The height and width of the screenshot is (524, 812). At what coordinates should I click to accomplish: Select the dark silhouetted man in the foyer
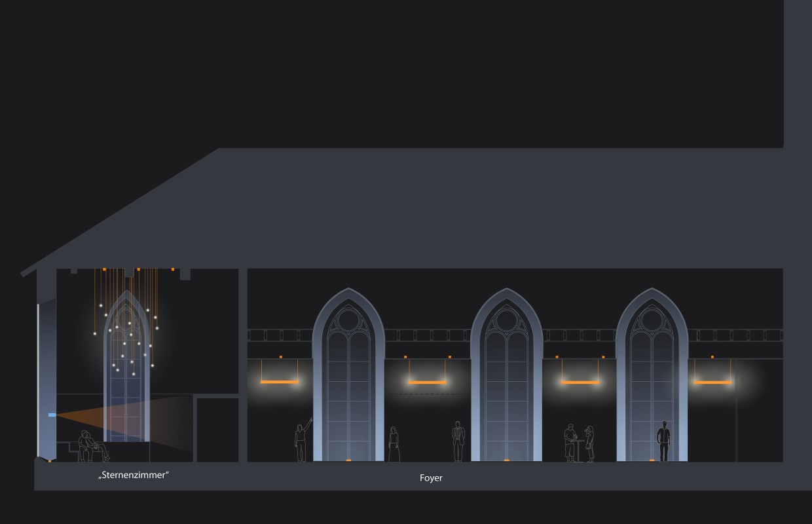664,441
